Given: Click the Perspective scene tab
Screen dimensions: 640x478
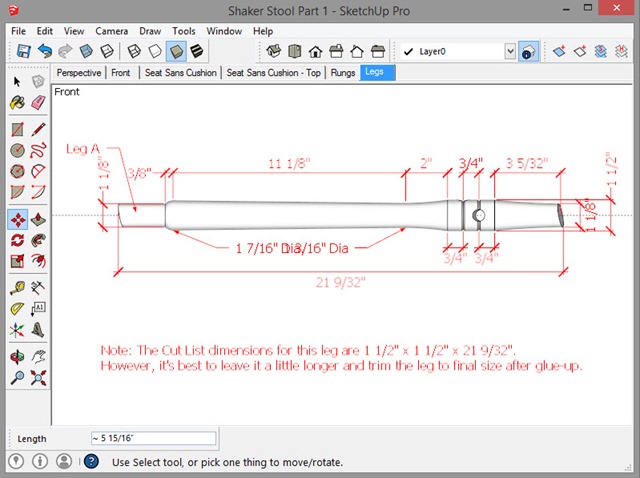Looking at the screenshot, I should 79,73.
